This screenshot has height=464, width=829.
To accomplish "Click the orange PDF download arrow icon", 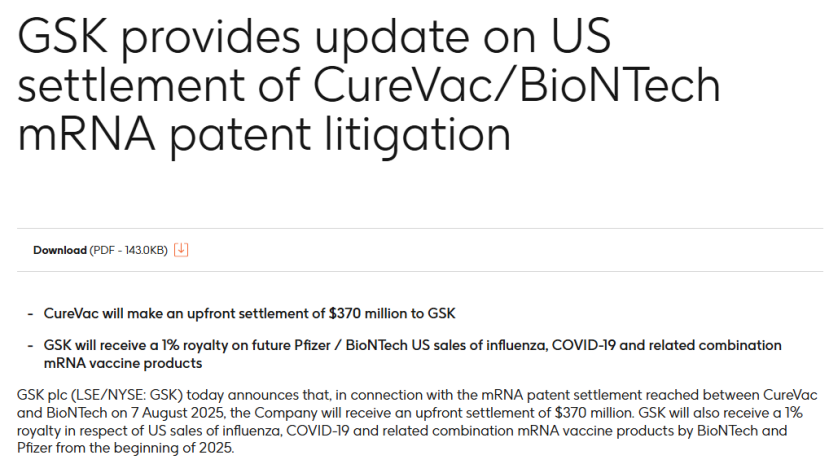I will pos(181,249).
